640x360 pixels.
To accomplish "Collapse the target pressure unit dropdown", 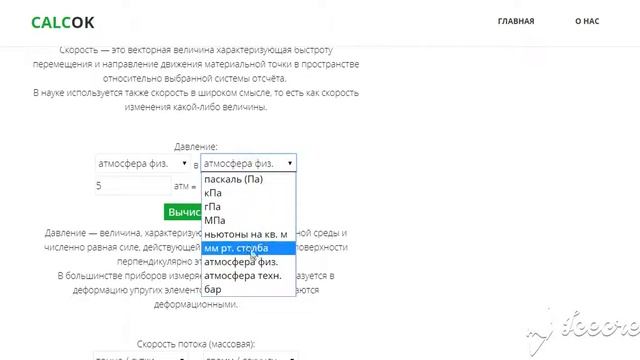I will 249,163.
